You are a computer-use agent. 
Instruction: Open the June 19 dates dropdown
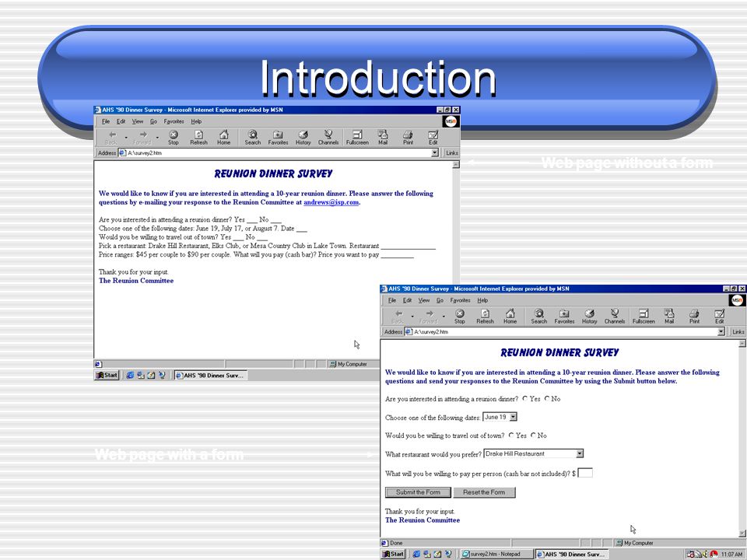(x=513, y=417)
